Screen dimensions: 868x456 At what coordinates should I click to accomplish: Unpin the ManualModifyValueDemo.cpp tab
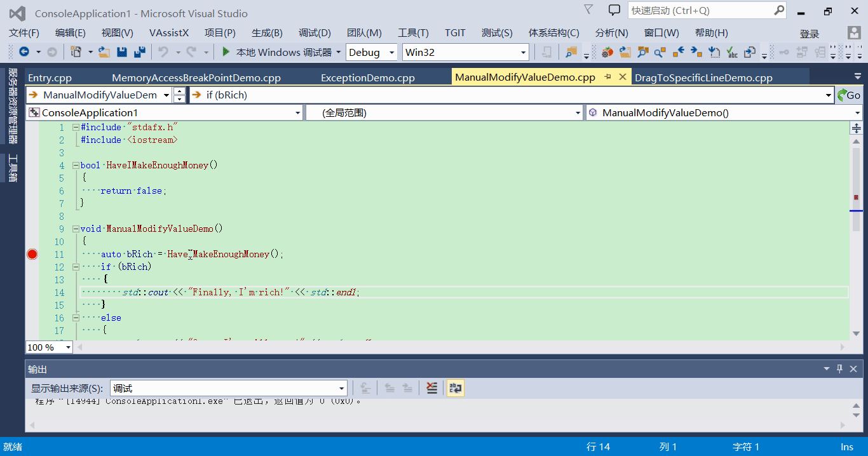click(x=608, y=76)
